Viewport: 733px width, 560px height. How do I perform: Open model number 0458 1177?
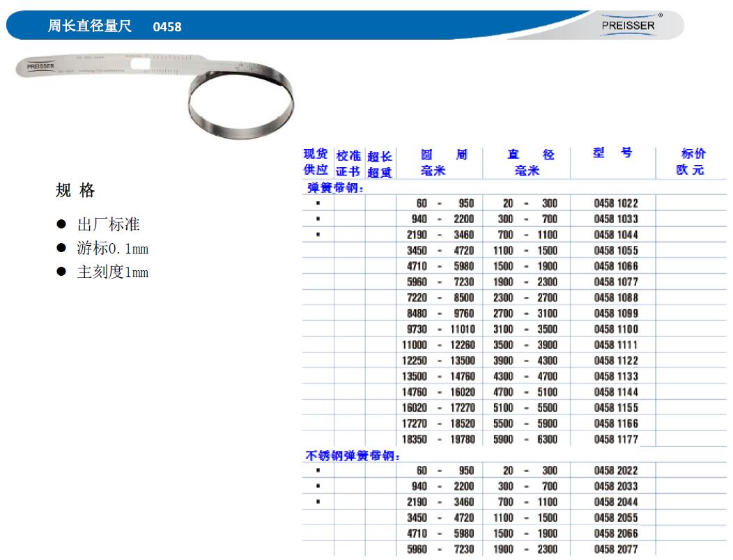[615, 440]
